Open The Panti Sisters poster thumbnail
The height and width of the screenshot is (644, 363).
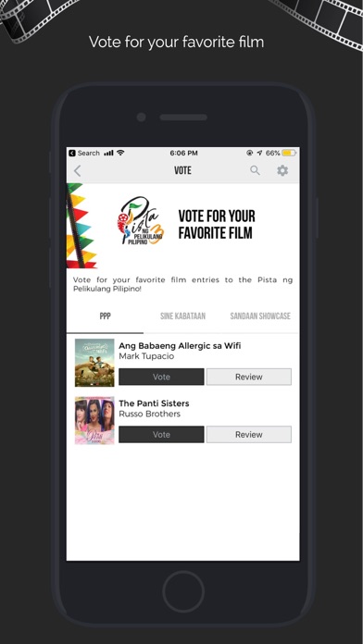pos(94,420)
